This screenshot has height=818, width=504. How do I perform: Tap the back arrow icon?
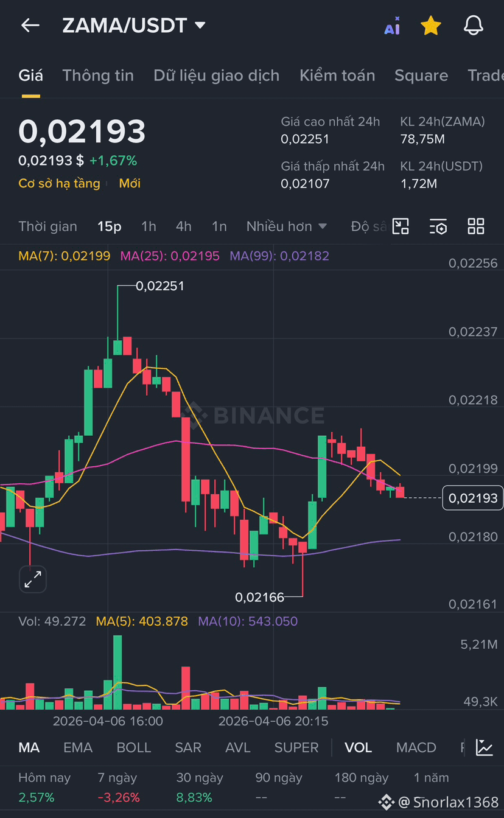click(x=30, y=26)
